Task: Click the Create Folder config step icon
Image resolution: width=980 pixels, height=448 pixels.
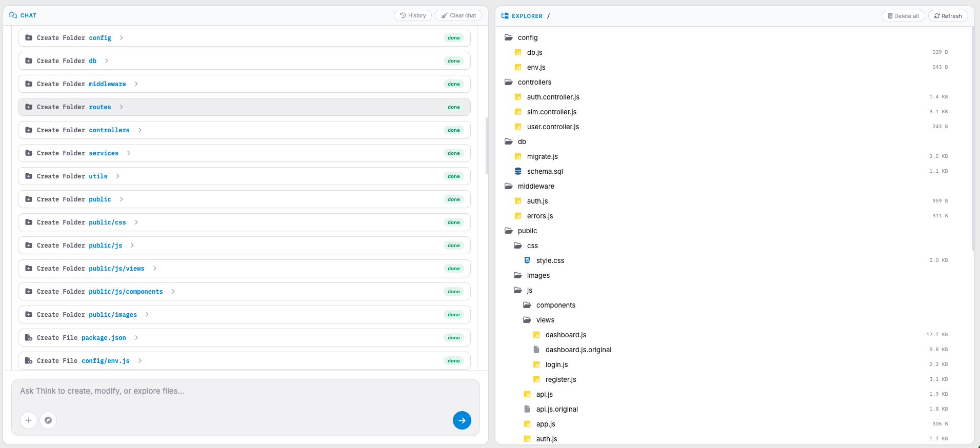Action: (29, 38)
